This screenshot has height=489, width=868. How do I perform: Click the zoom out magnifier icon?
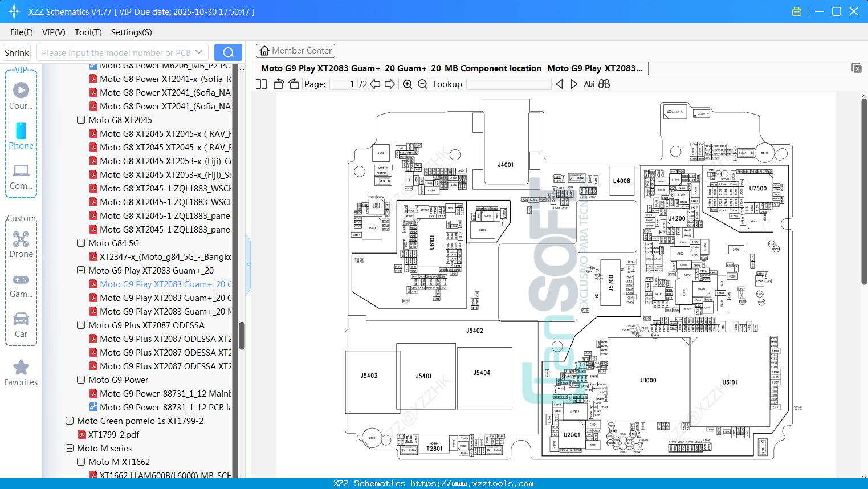pos(422,84)
